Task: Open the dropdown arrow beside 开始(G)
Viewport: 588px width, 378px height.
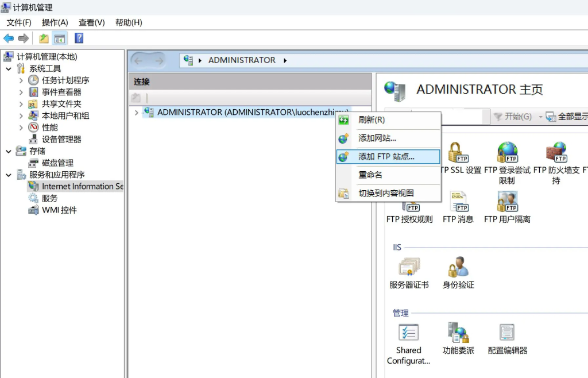Action: [x=540, y=117]
